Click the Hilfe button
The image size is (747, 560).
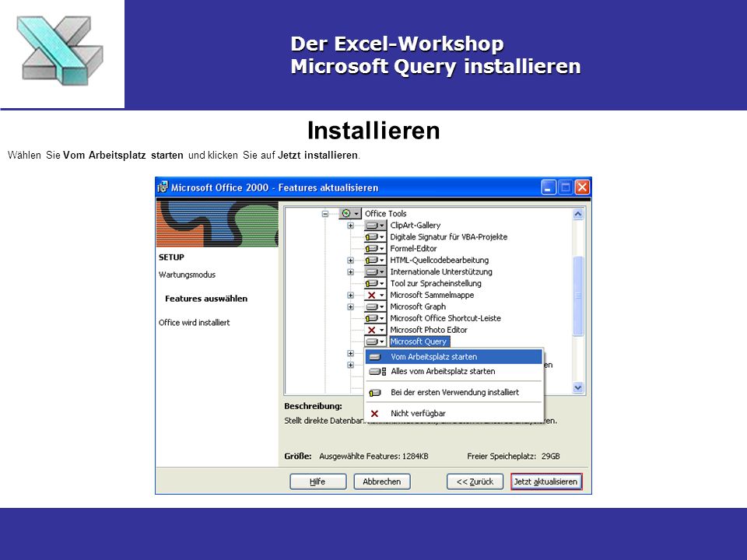317,481
